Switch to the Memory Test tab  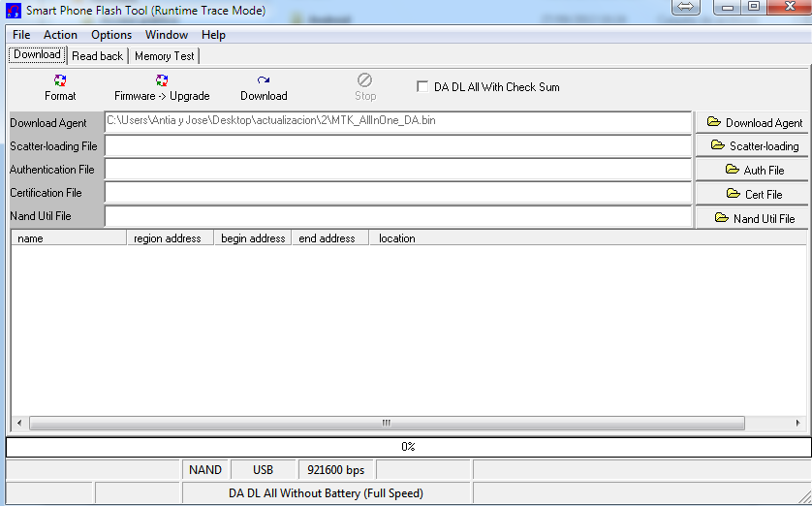(x=164, y=56)
